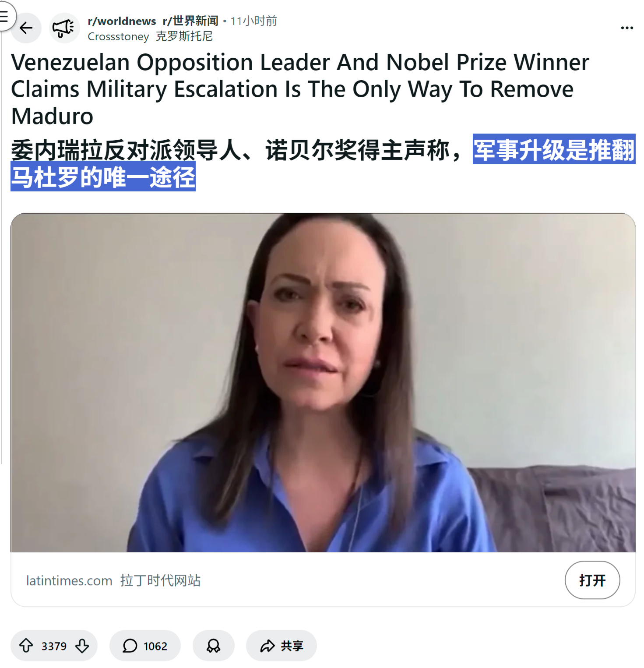
Task: Go to the r/worldnews subreddit link
Action: (x=122, y=21)
